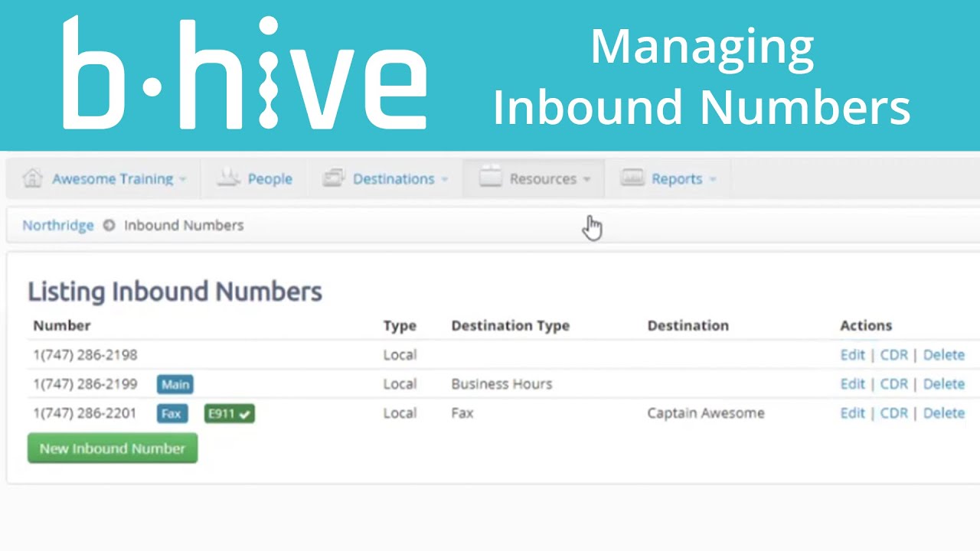
Task: Click the blue Main badge
Action: pyautogui.click(x=175, y=384)
